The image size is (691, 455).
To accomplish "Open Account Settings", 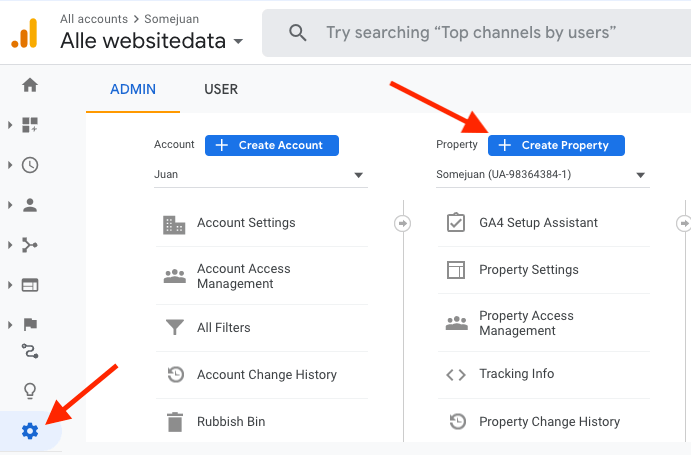I will point(246,223).
